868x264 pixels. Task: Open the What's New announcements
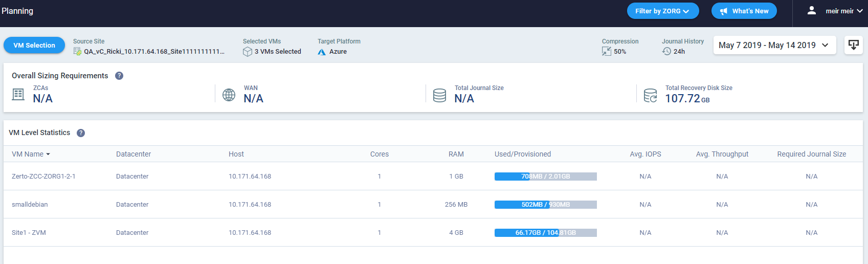point(744,11)
